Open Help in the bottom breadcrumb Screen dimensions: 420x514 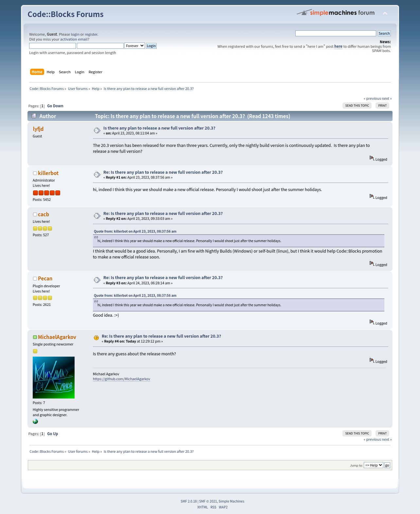tap(96, 452)
